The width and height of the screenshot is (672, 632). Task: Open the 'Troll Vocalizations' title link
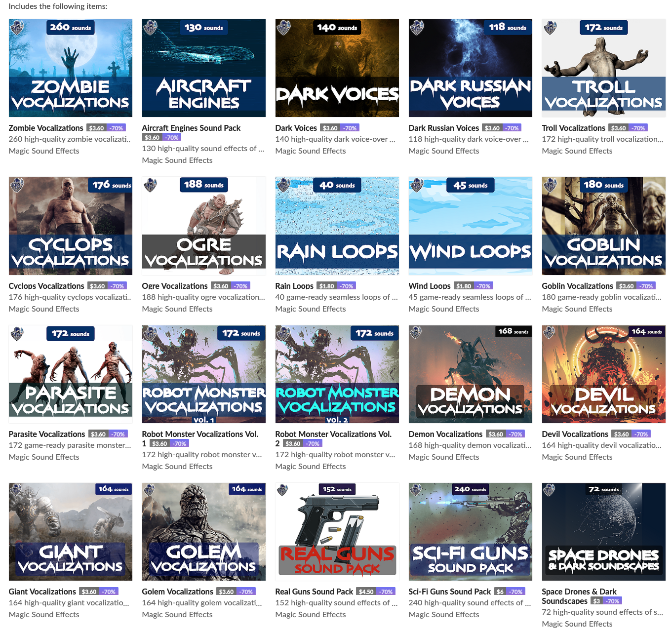pos(574,128)
